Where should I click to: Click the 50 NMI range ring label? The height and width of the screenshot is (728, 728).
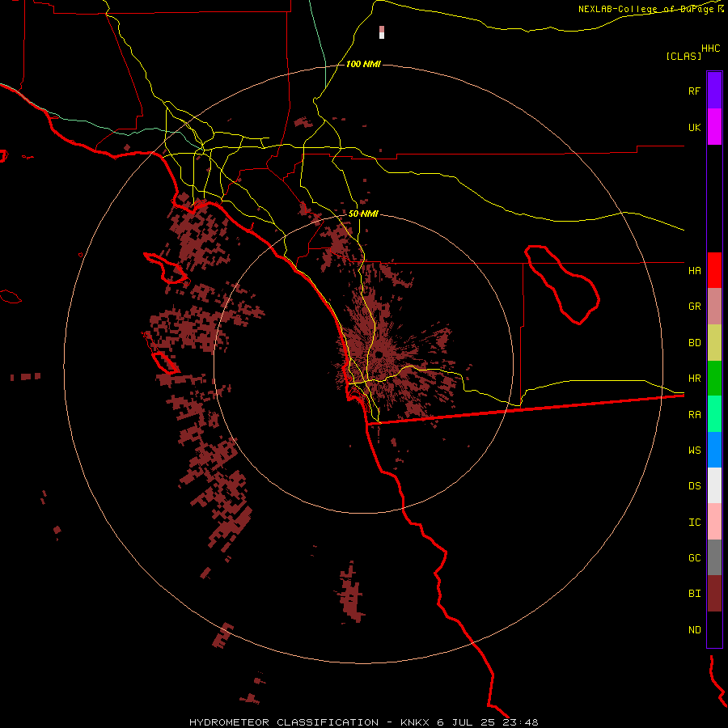point(363,214)
